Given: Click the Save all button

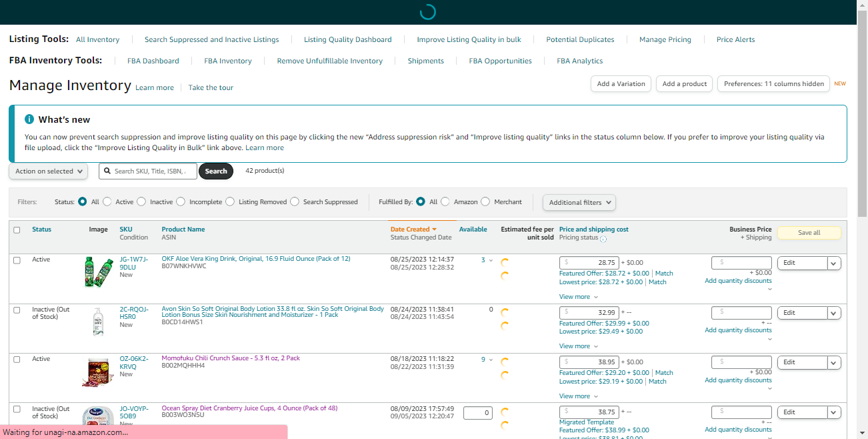Looking at the screenshot, I should (809, 233).
